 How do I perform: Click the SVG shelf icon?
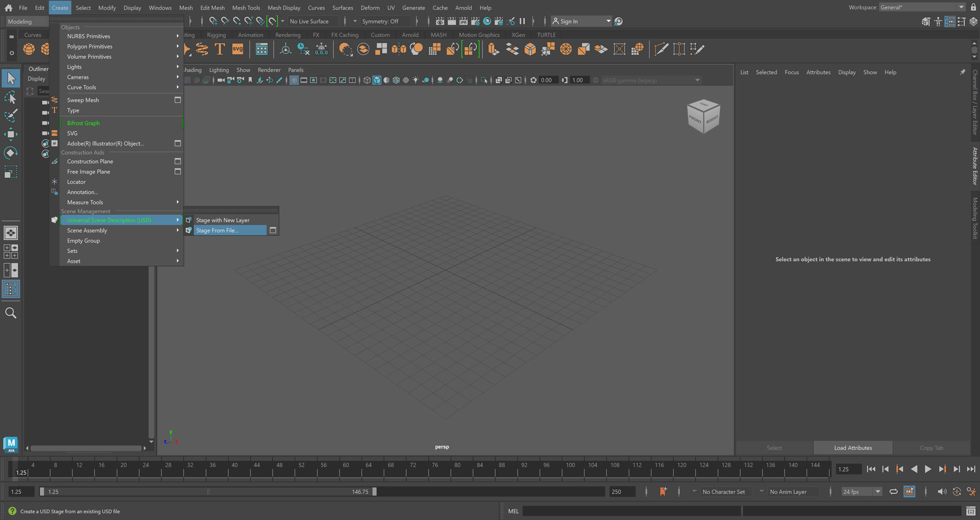[238, 49]
